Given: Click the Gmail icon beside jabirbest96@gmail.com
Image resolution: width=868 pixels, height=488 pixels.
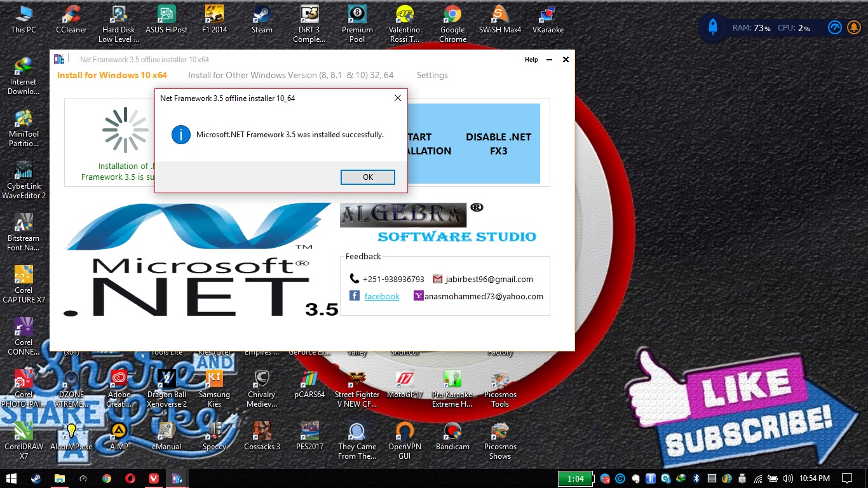Looking at the screenshot, I should [437, 279].
